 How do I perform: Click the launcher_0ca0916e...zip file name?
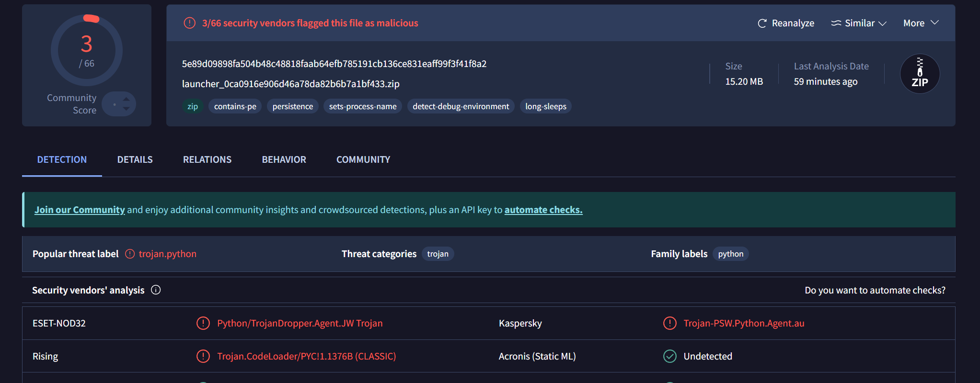291,84
